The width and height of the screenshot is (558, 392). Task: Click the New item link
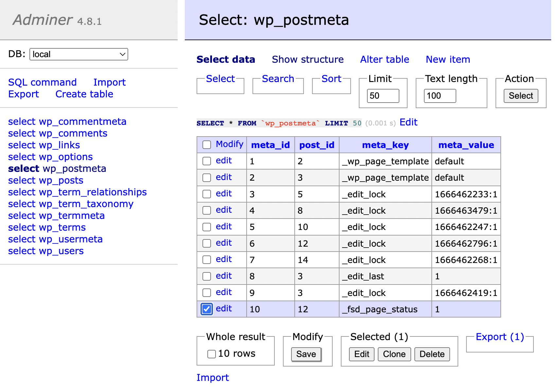[447, 59]
